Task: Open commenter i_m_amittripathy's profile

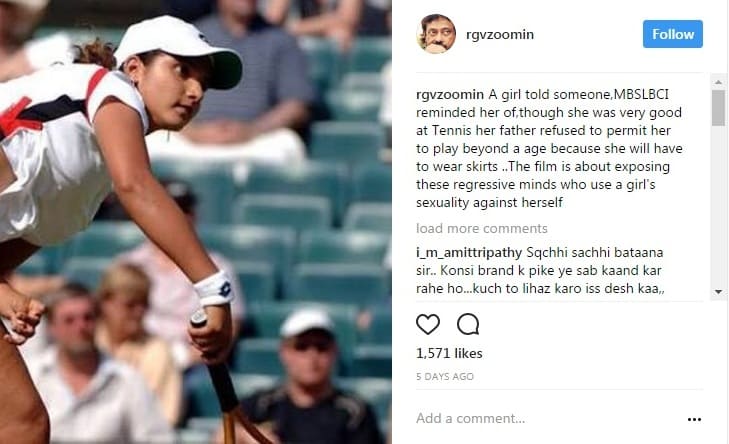Action: point(469,252)
